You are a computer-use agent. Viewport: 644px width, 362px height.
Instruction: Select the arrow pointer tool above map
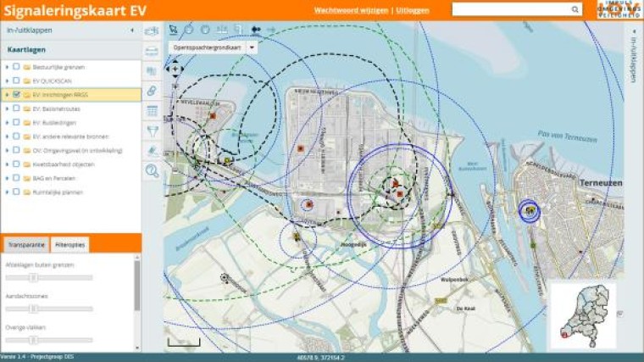click(174, 30)
